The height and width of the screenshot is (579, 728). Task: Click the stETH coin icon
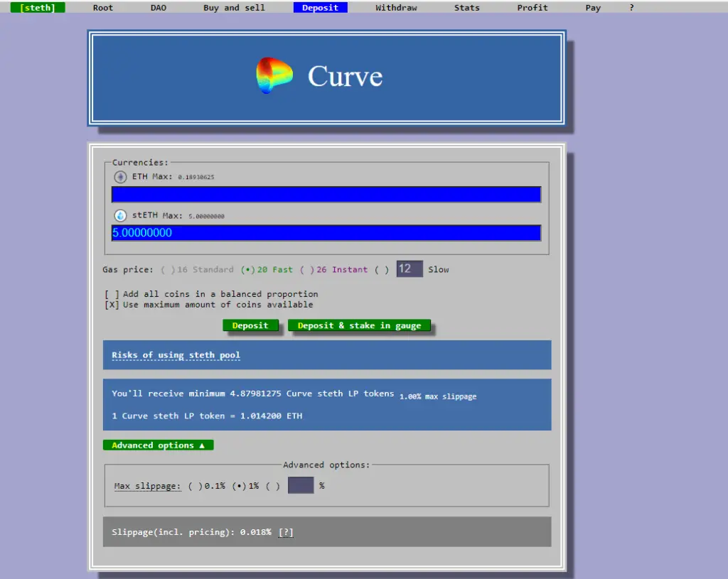pos(120,215)
